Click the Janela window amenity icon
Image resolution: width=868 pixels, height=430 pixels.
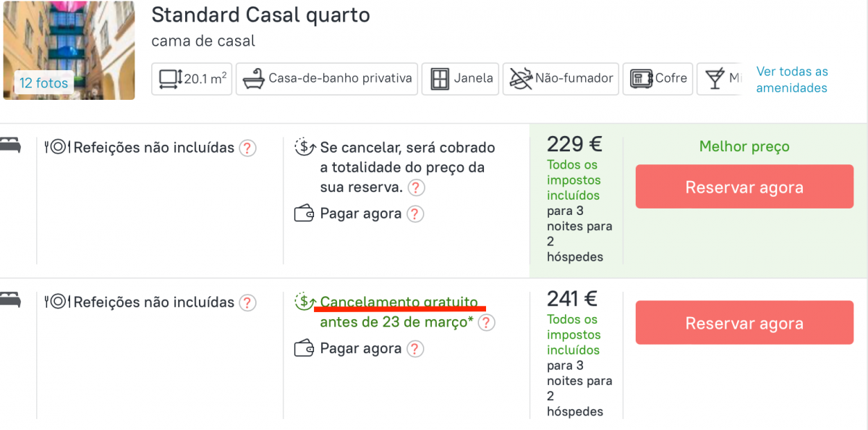pyautogui.click(x=440, y=79)
